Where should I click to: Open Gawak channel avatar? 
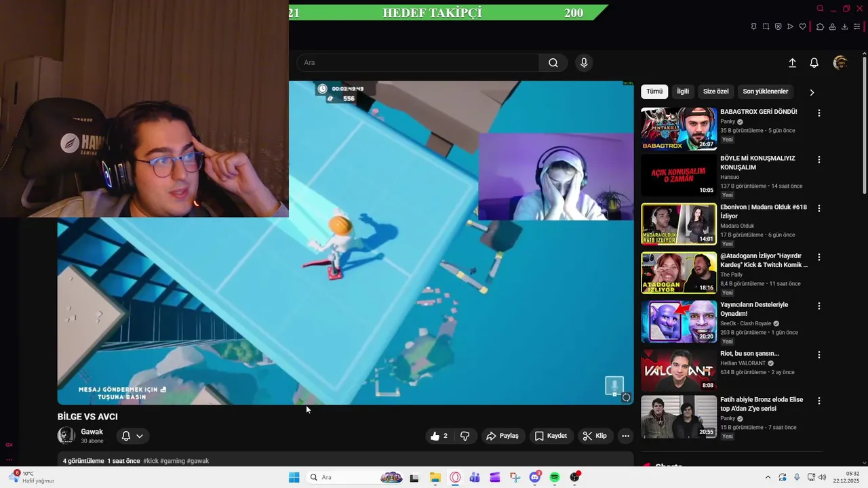[66, 436]
